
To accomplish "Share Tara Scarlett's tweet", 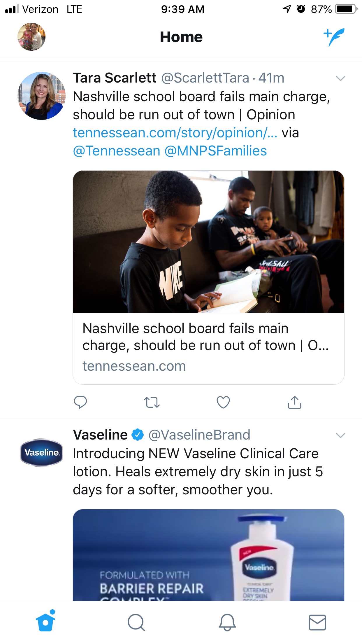I will pos(295,402).
